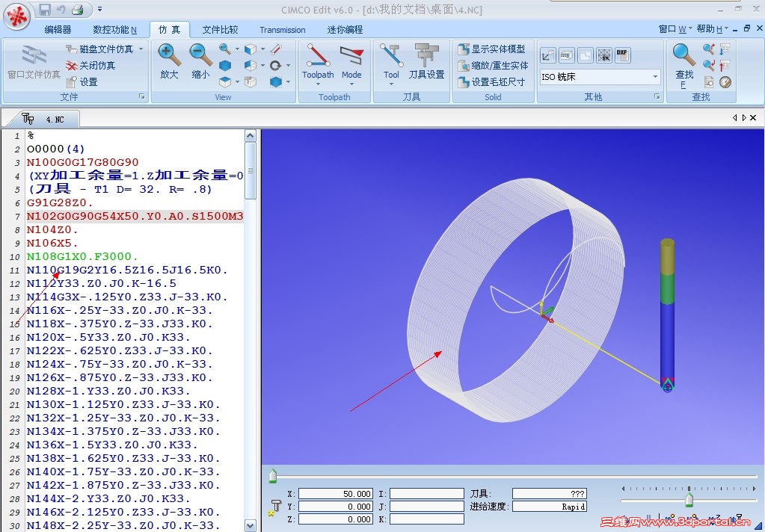
Task: Open the 帮助 menu
Action: point(713,29)
